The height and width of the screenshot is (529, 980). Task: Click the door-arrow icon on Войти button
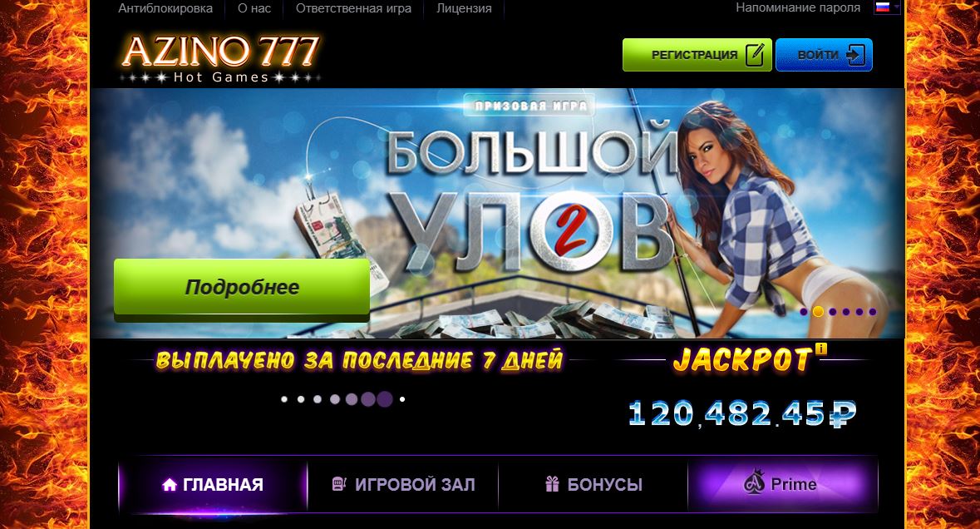tap(855, 54)
